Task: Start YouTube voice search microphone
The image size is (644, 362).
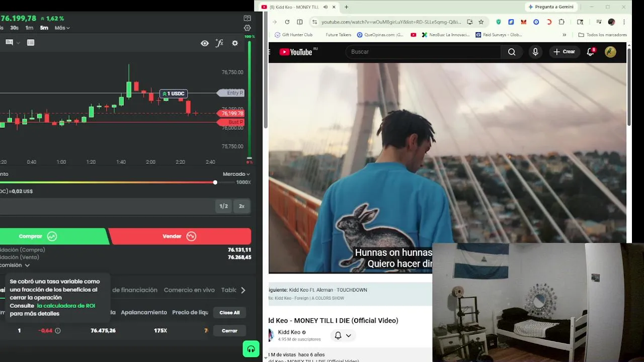Action: 535,52
